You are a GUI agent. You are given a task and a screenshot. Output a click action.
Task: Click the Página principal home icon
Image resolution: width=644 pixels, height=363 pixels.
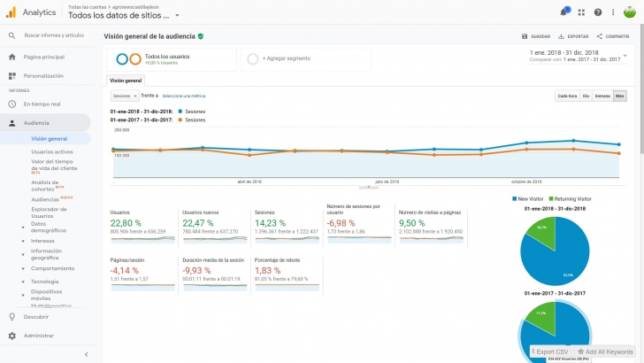[x=12, y=57]
